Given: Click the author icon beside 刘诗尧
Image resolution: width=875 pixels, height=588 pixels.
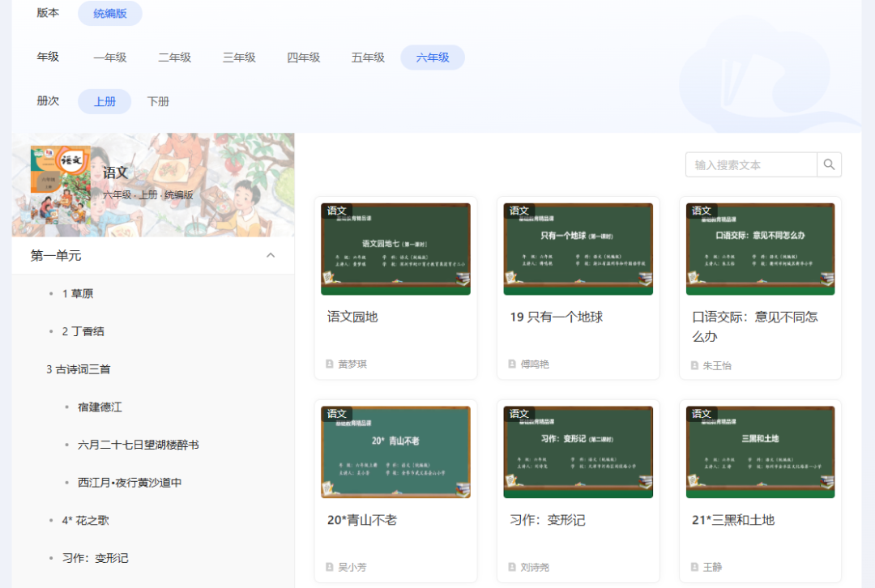Looking at the screenshot, I should [512, 567].
